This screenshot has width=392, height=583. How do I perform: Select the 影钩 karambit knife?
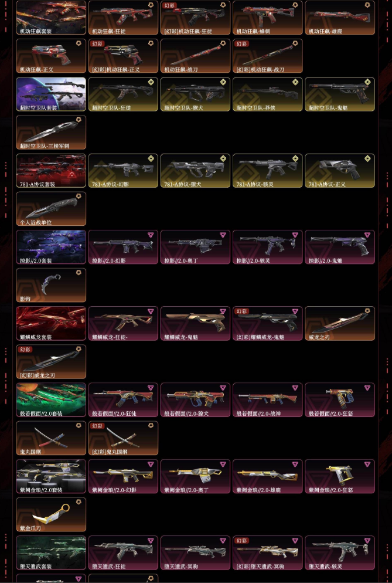point(52,285)
